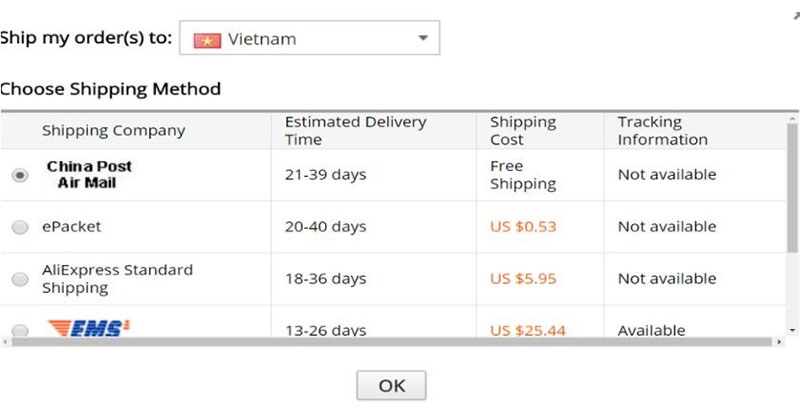Click the US $5.95 shipping cost
The width and height of the screenshot is (800, 417).
pyautogui.click(x=523, y=279)
